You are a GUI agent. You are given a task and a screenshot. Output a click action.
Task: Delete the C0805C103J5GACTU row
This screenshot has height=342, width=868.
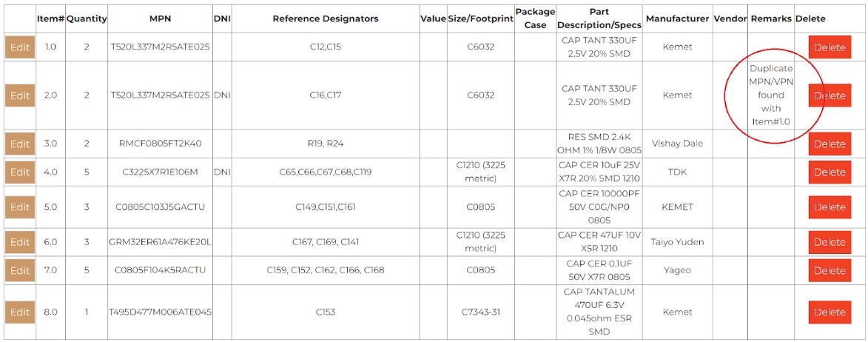(830, 207)
